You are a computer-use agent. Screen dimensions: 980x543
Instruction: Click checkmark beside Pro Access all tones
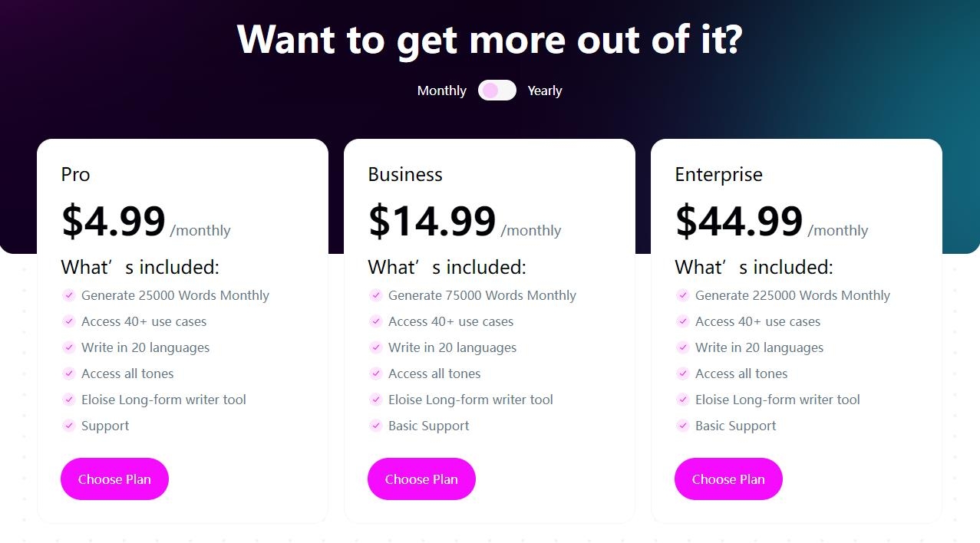coord(68,374)
